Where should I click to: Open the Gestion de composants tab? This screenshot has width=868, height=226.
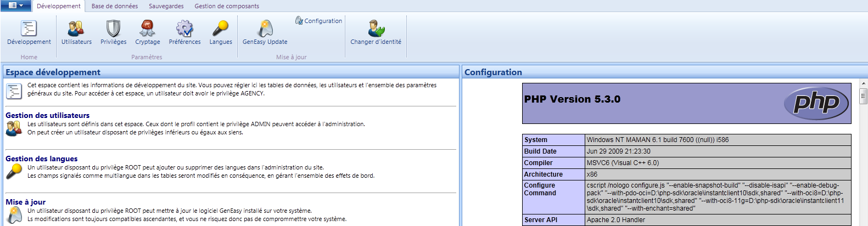click(227, 6)
